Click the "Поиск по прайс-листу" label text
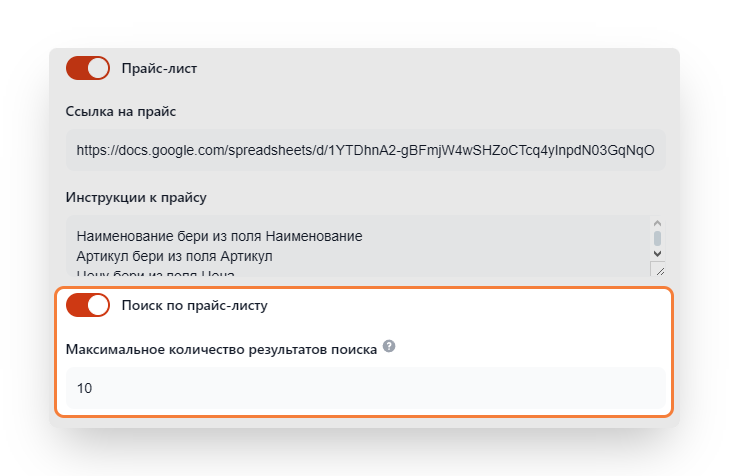The image size is (729, 476). (194, 306)
